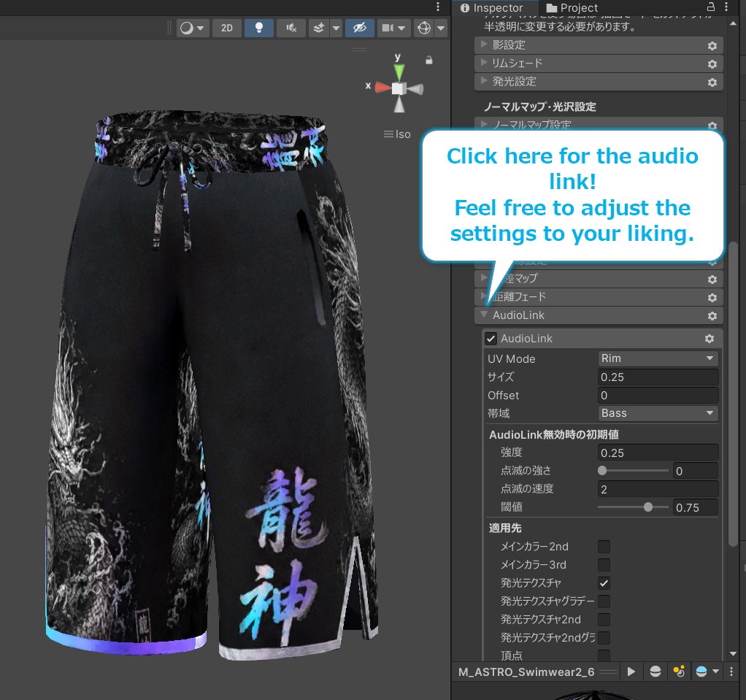Image resolution: width=746 pixels, height=700 pixels.
Task: Toggle the preview lighting icon
Action: tap(679, 672)
